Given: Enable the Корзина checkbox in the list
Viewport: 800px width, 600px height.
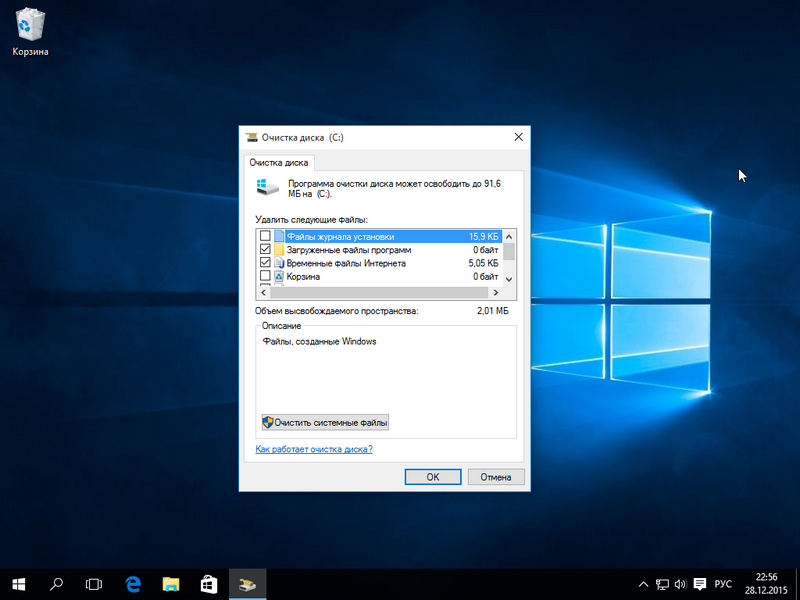Looking at the screenshot, I should pyautogui.click(x=265, y=276).
